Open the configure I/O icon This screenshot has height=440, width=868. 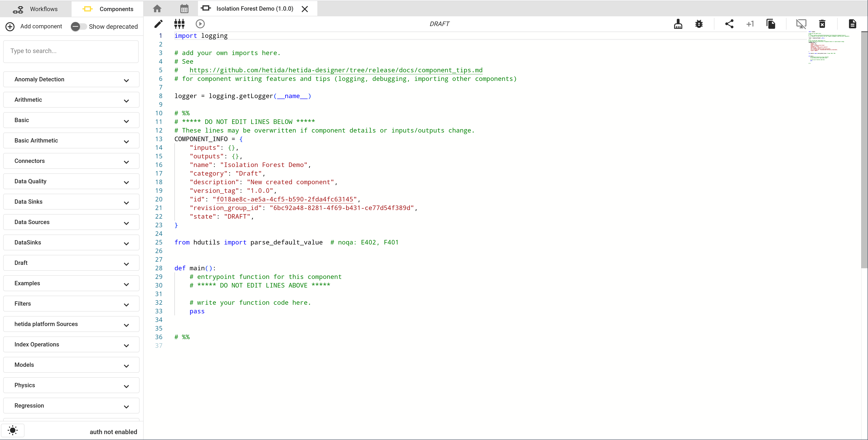(x=179, y=24)
